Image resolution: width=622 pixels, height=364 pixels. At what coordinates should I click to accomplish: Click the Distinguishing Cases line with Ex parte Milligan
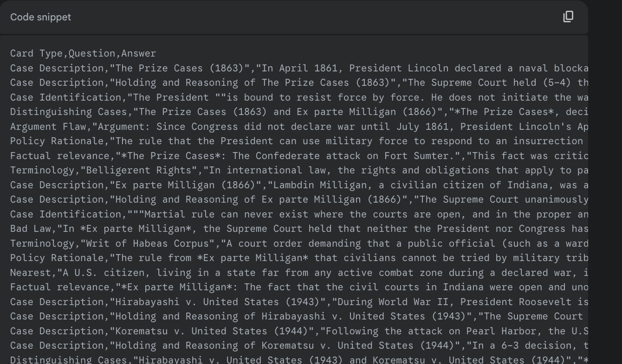[x=299, y=112]
